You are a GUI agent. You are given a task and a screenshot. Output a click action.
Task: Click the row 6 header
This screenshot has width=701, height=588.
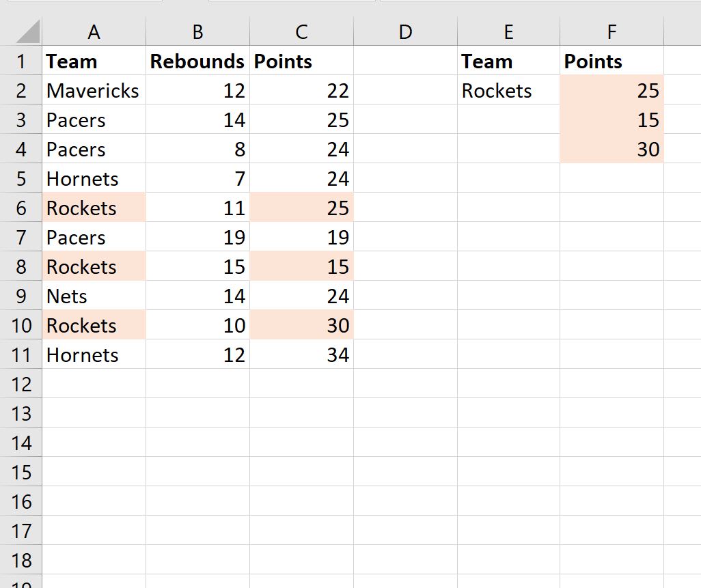[x=21, y=208]
